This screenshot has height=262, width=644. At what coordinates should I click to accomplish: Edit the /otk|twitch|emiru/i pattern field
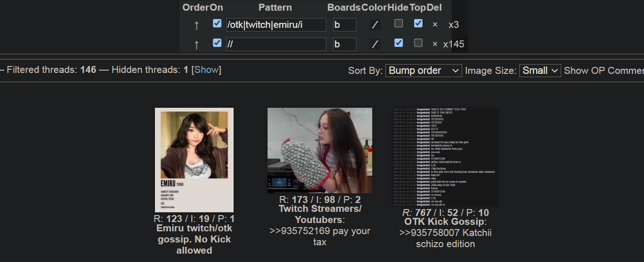pos(276,25)
